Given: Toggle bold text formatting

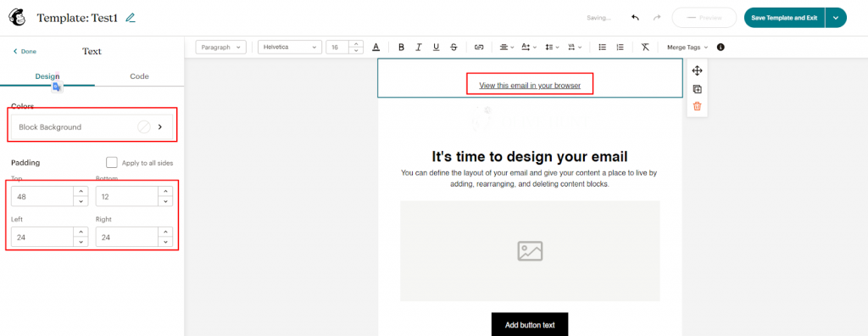Looking at the screenshot, I should pos(401,48).
